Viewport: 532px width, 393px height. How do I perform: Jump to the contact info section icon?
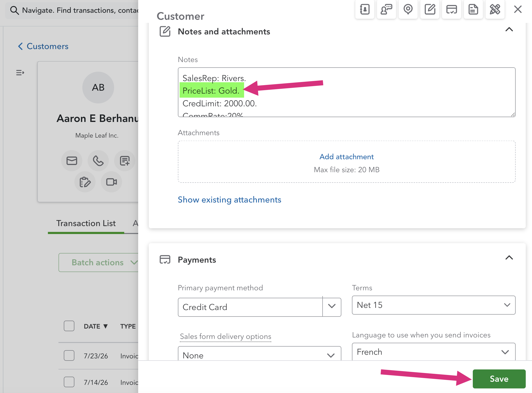(364, 10)
